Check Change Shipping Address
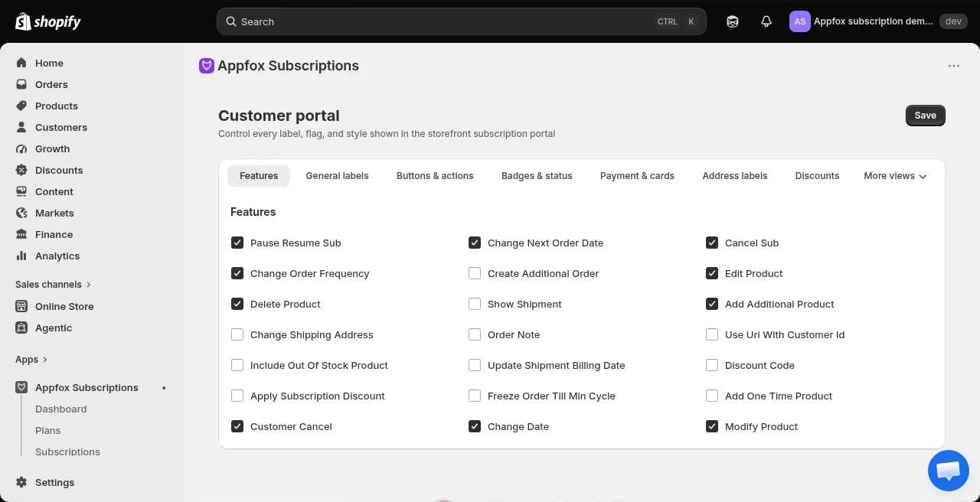The image size is (980, 502). pos(237,334)
